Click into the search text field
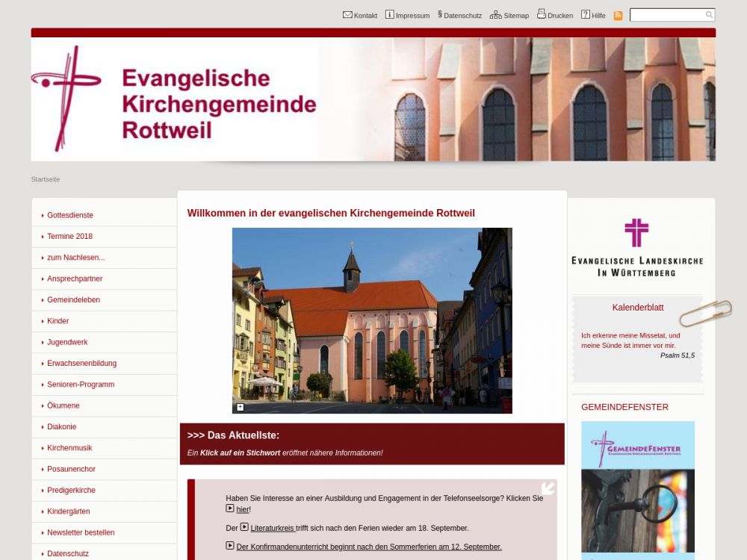 click(666, 15)
